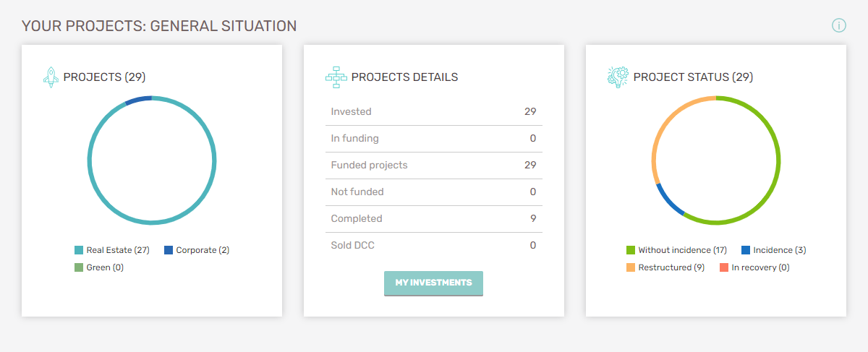Select the Funded projects row
This screenshot has height=352, width=868.
coord(434,166)
